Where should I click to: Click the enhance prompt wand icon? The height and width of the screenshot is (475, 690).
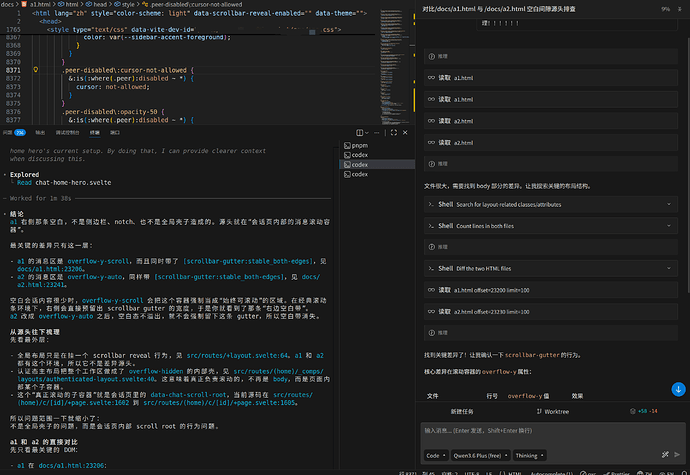point(665,455)
